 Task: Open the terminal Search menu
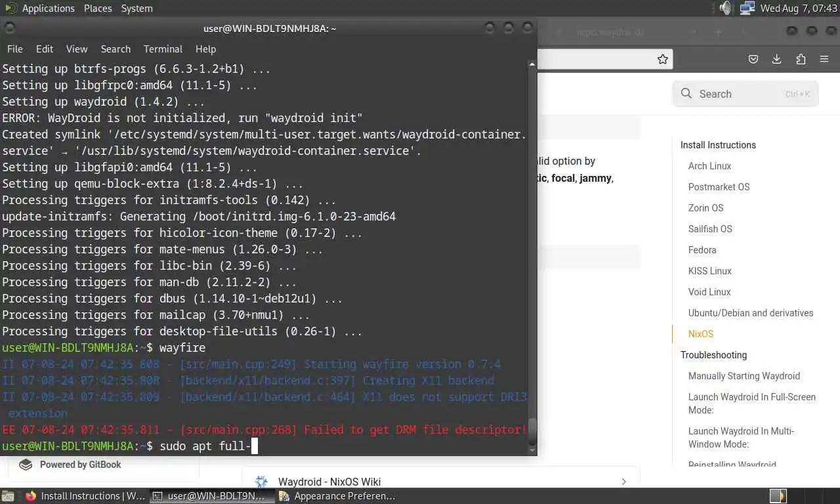(115, 49)
